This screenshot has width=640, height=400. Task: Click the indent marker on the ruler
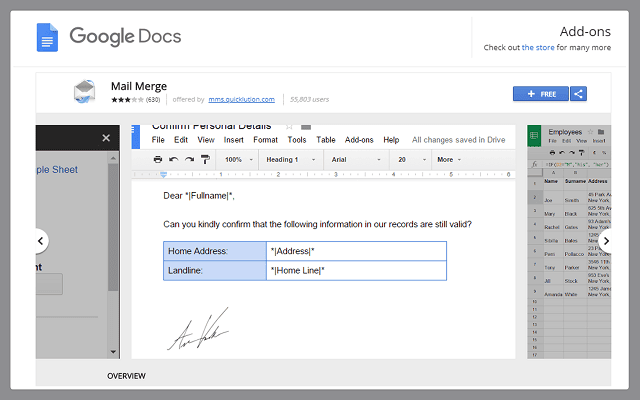click(x=163, y=175)
